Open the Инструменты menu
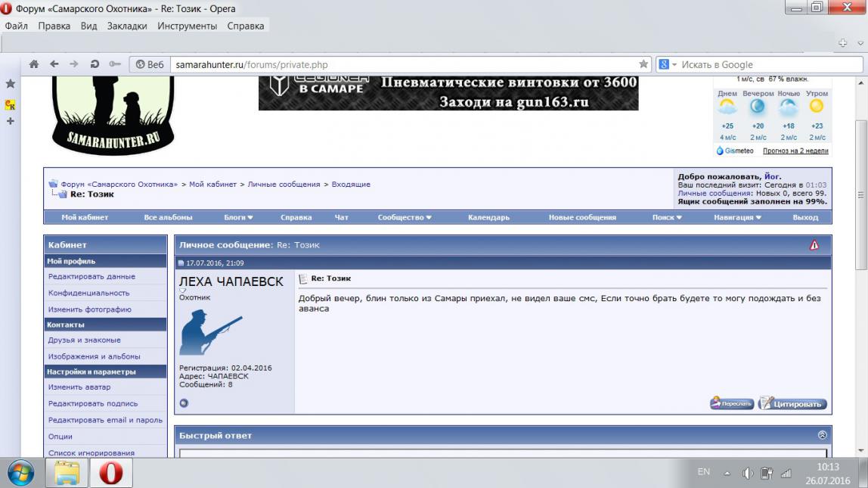This screenshot has width=868, height=488. [x=187, y=26]
